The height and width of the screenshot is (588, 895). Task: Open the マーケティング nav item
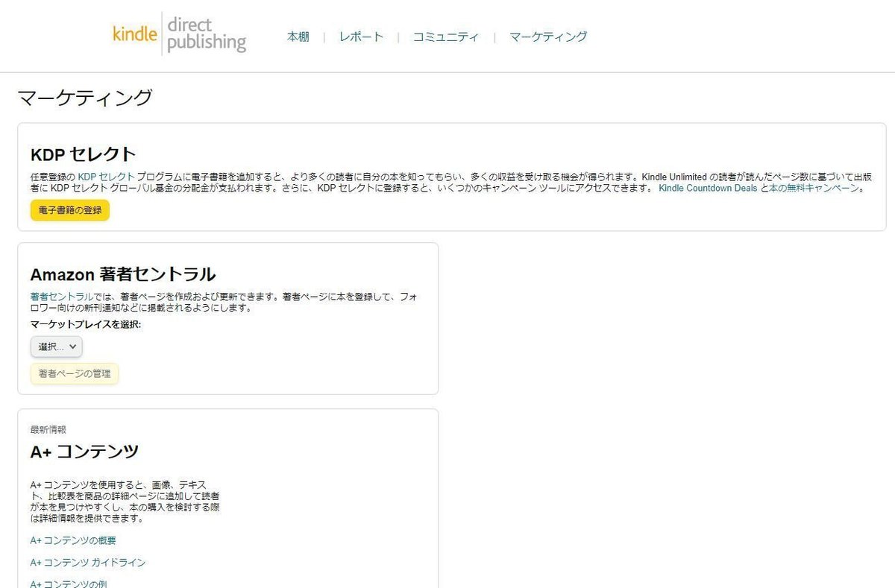[x=548, y=37]
